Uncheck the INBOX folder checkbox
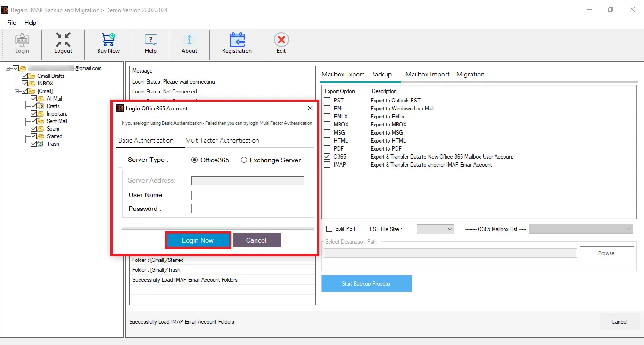The image size is (644, 345). coord(25,84)
